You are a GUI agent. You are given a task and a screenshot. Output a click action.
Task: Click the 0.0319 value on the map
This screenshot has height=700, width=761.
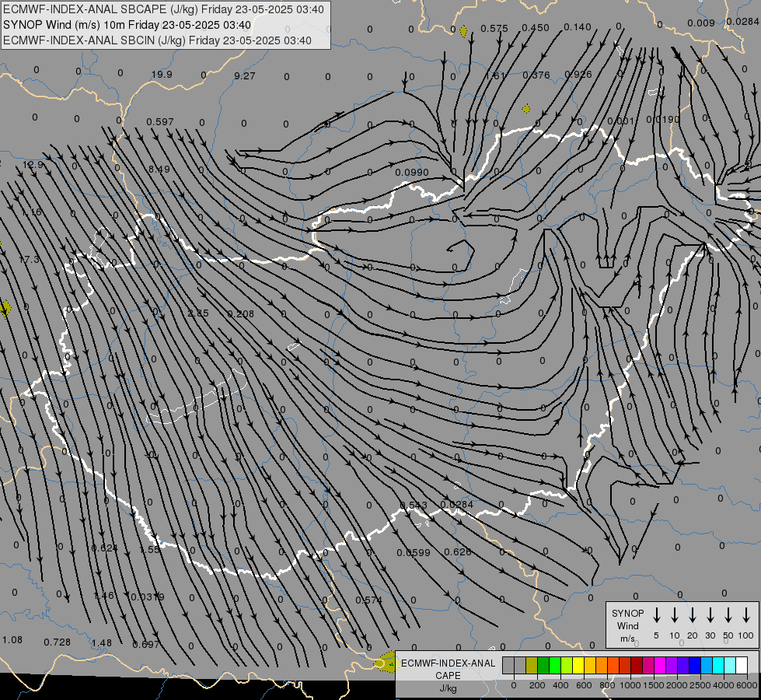point(148,597)
